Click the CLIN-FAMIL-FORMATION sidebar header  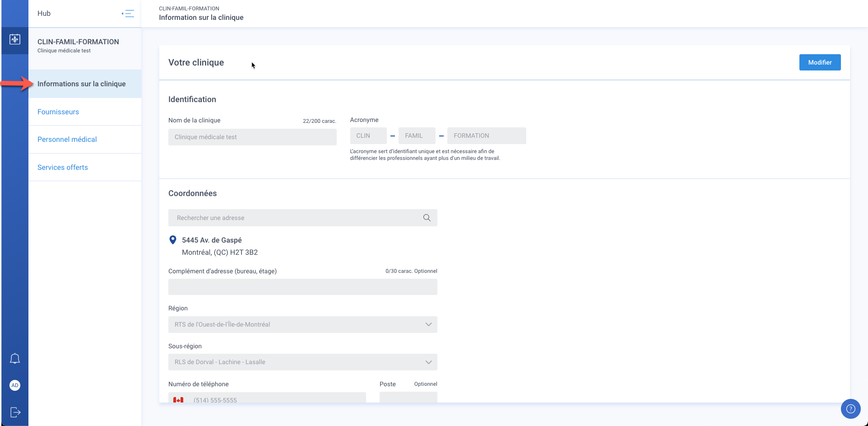[x=78, y=42]
